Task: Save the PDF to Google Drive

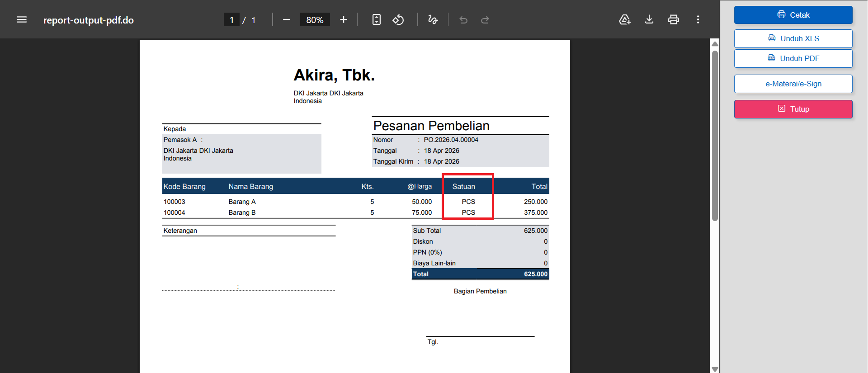Action: [625, 20]
